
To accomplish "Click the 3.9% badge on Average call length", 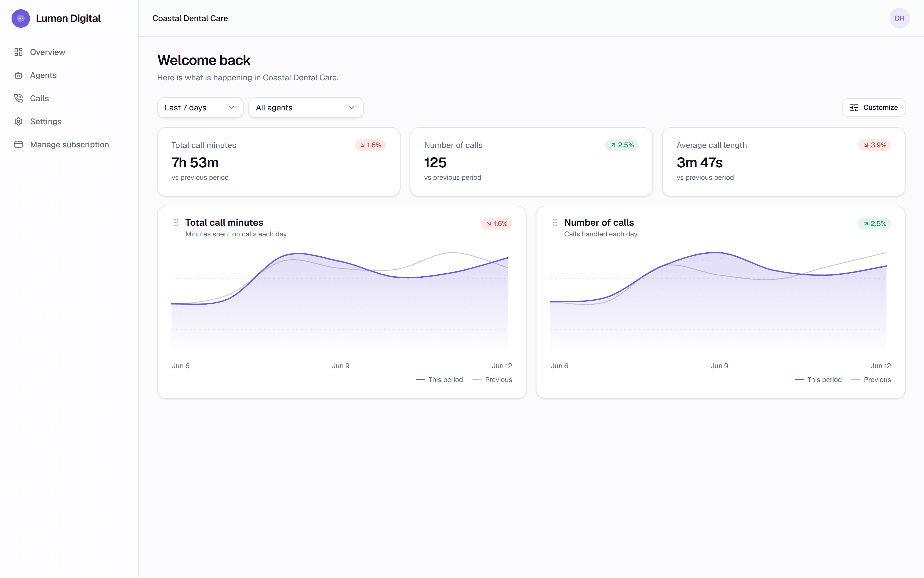I will coord(875,145).
